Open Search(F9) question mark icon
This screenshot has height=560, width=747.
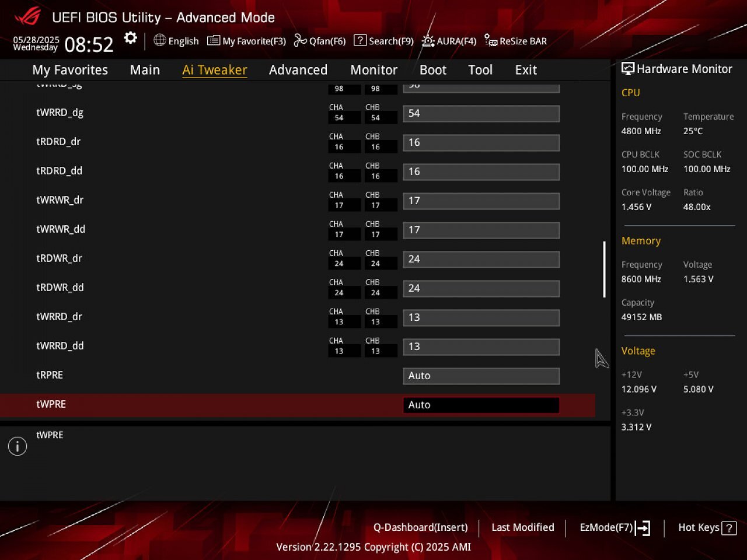tap(361, 40)
